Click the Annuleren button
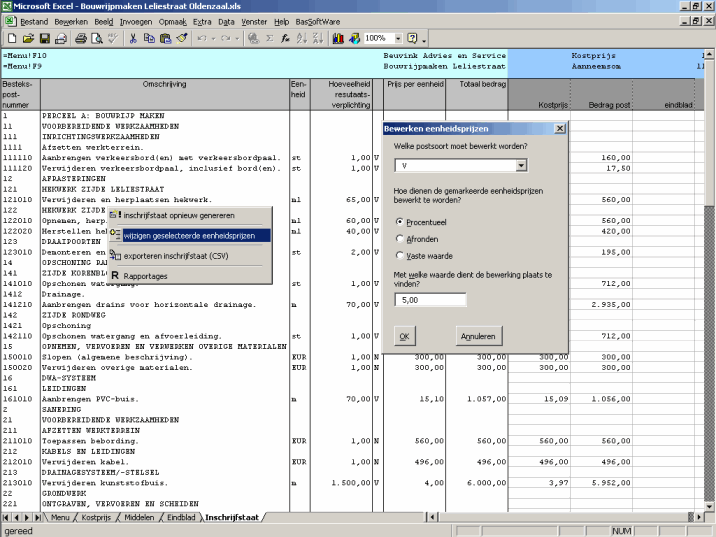 point(478,337)
